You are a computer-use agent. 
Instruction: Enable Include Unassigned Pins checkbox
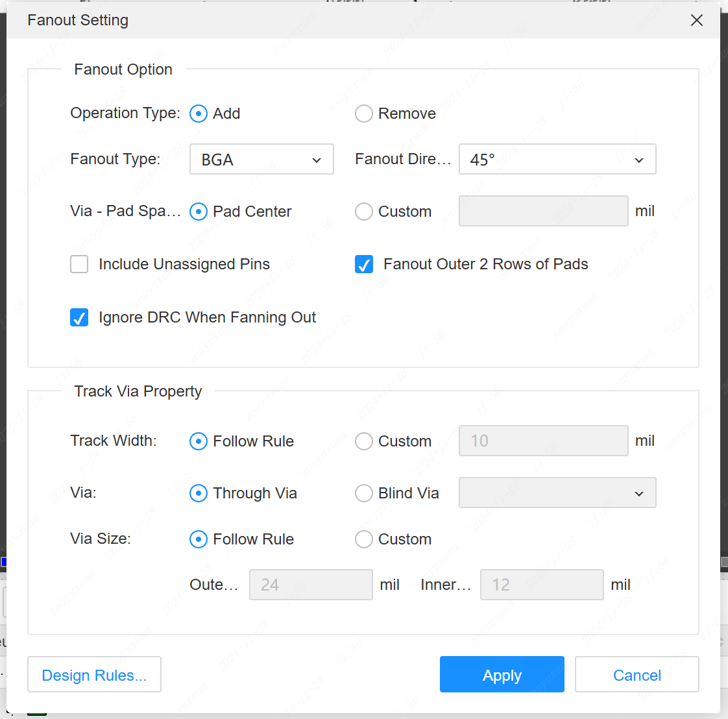coord(79,264)
